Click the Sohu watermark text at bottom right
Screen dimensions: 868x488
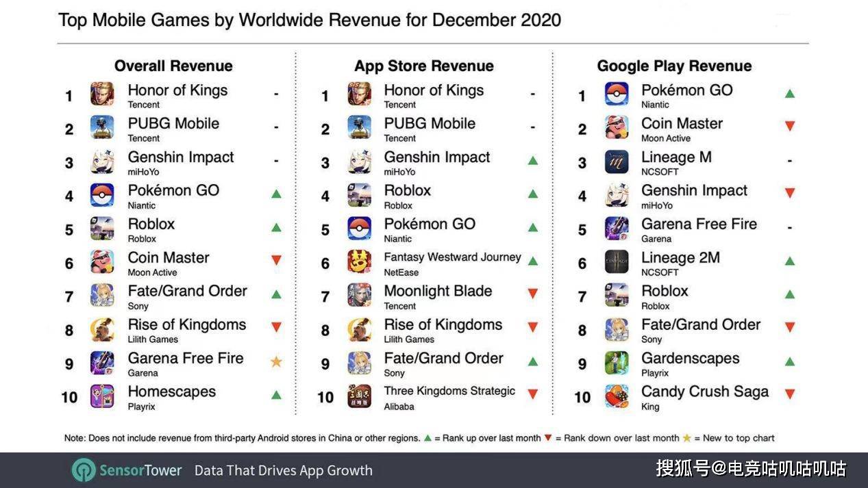(x=751, y=469)
